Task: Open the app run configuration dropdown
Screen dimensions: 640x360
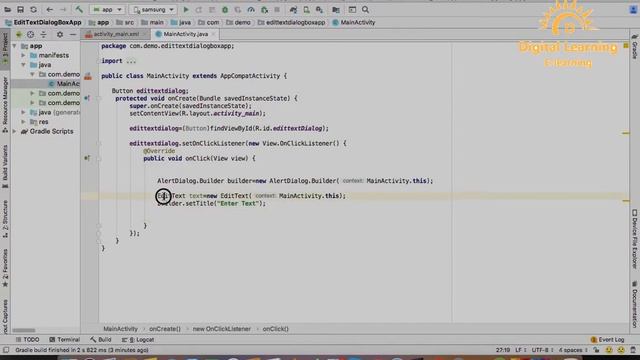Action: (107, 9)
